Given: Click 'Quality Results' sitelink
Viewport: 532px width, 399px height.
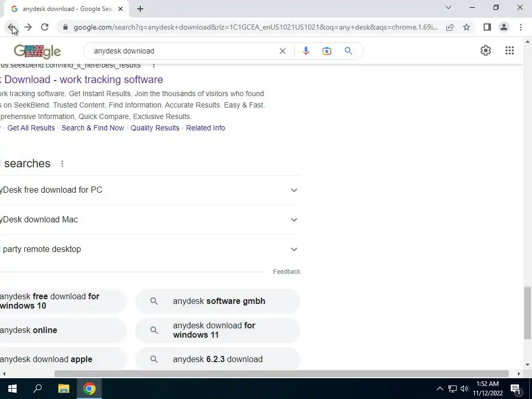Looking at the screenshot, I should 155,128.
